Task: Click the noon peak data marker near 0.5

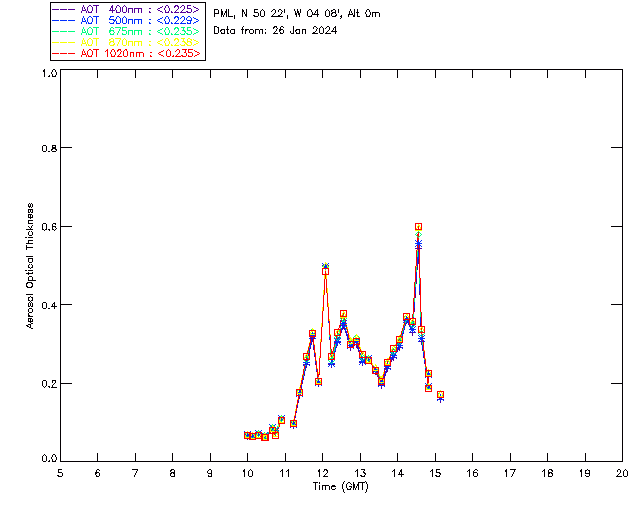Action: click(x=325, y=271)
